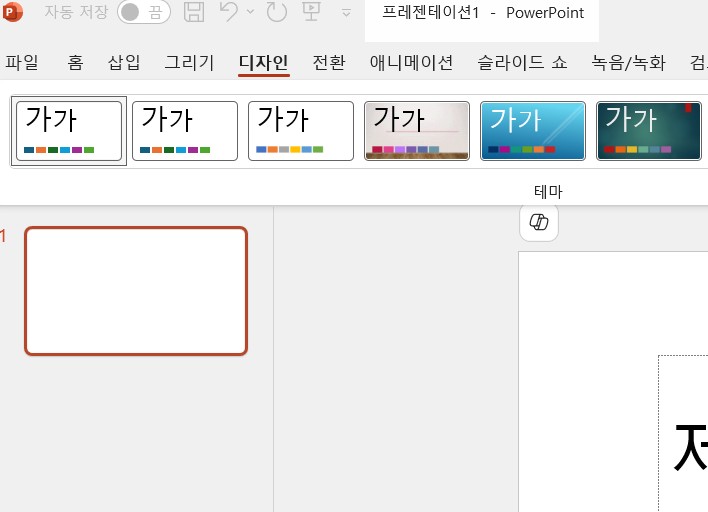
Task: Open the 녹음/녹화 (Record) tab
Action: (629, 62)
